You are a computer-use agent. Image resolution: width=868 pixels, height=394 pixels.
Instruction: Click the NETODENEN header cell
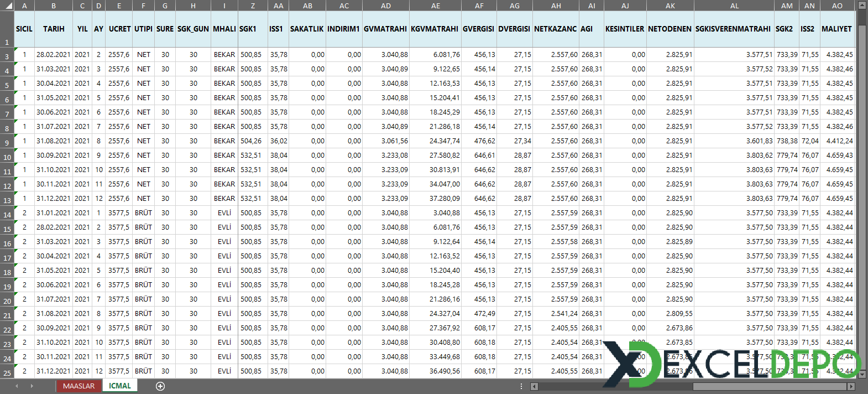670,29
